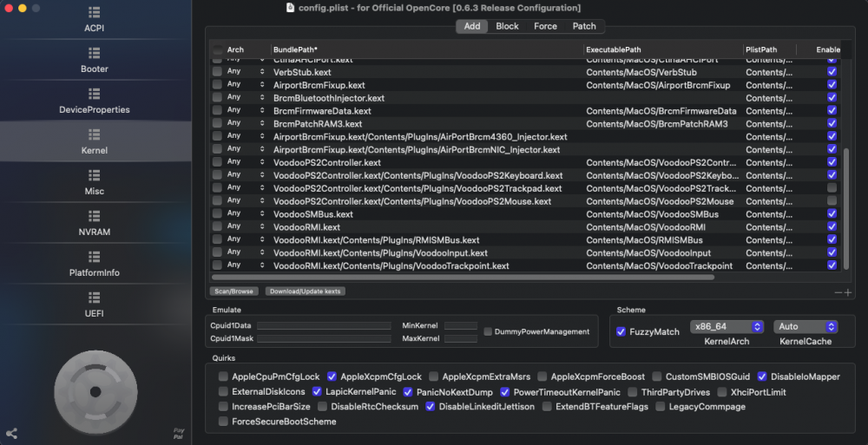Open Arch stepper for BrcmFirmwareData.kext row
868x445 pixels.
point(262,110)
